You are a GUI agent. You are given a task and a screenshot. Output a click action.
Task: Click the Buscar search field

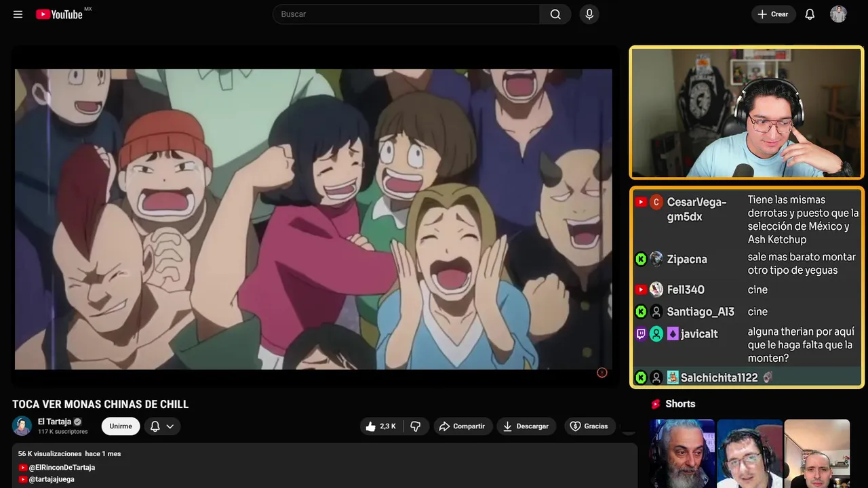pos(406,14)
